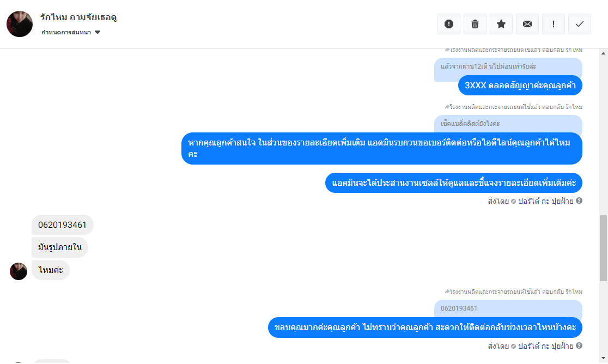Expand the กำหนดการสนทนา dropdown
This screenshot has width=608, height=364.
[71, 32]
